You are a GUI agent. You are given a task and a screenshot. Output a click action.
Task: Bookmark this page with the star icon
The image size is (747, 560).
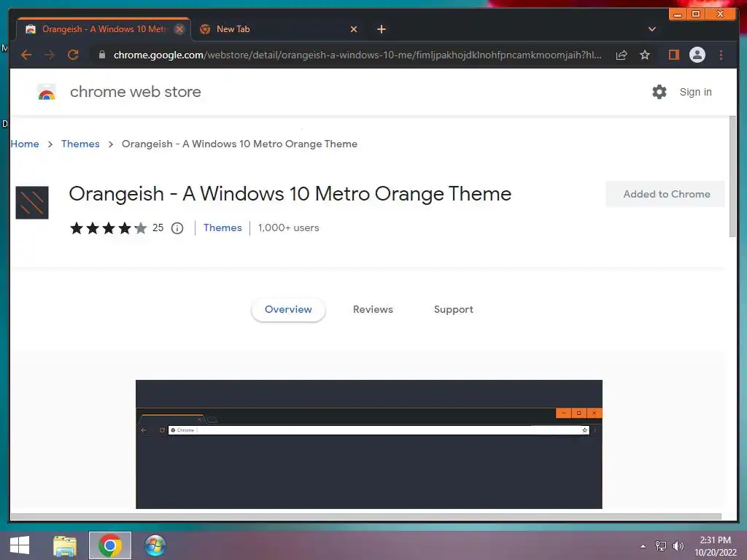(x=645, y=55)
